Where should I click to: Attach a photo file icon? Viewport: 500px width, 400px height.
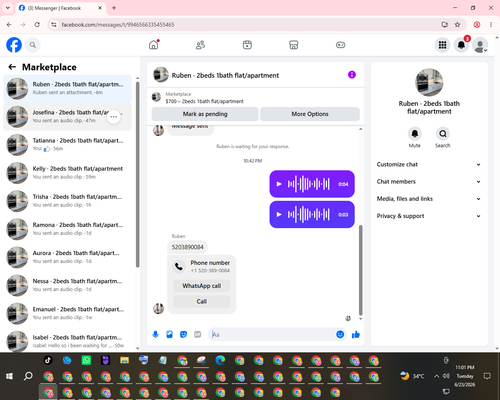click(x=169, y=334)
